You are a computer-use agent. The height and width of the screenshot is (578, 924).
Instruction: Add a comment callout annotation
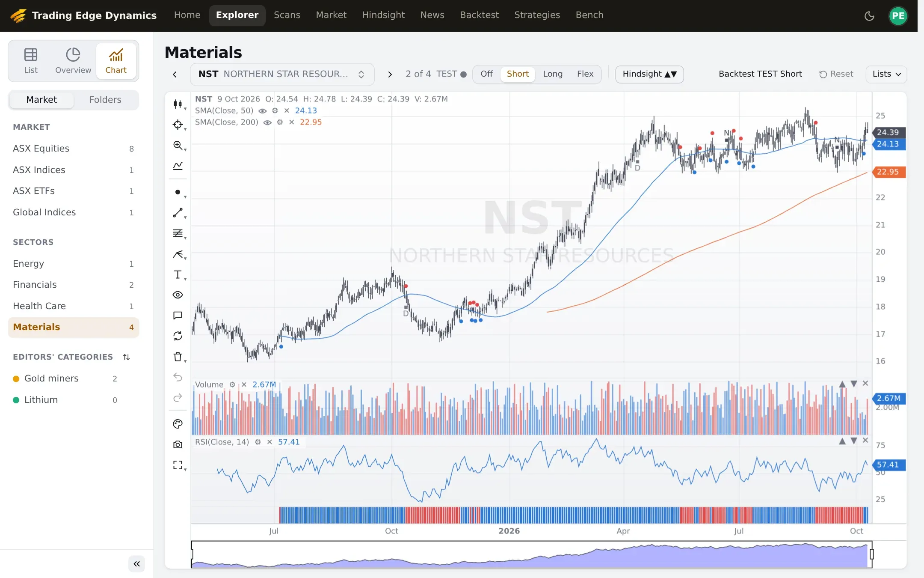coord(178,316)
